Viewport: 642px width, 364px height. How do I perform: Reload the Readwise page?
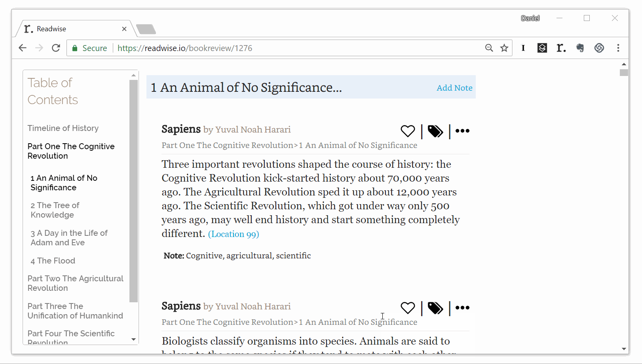click(56, 48)
